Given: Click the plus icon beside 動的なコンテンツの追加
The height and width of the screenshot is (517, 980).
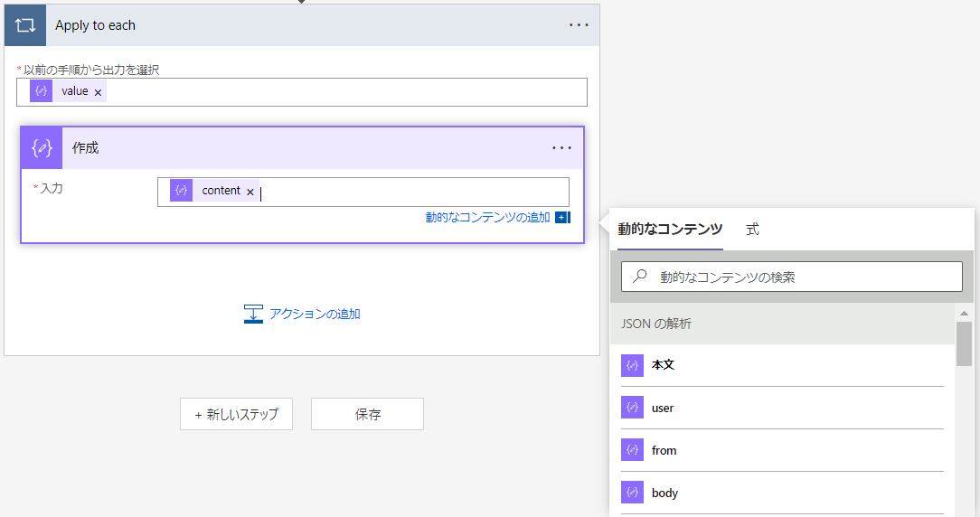Looking at the screenshot, I should [x=562, y=218].
